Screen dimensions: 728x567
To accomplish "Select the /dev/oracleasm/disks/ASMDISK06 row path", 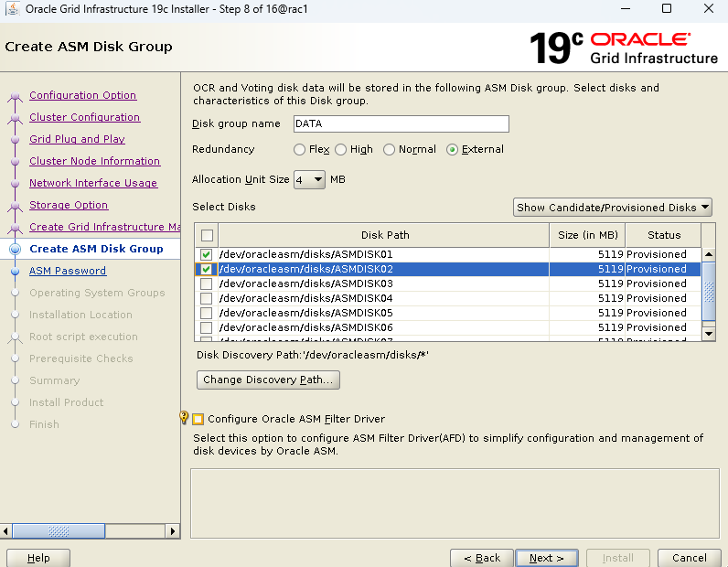I will (306, 327).
